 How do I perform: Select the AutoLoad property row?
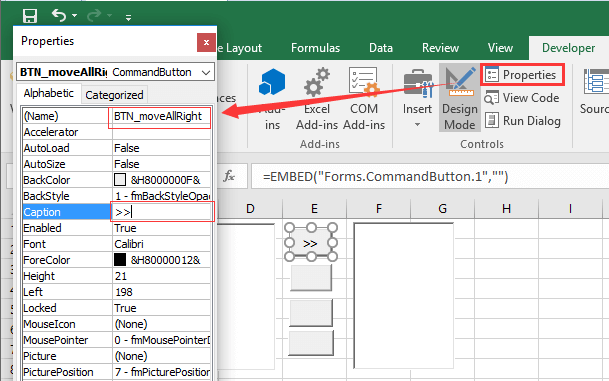[117, 148]
